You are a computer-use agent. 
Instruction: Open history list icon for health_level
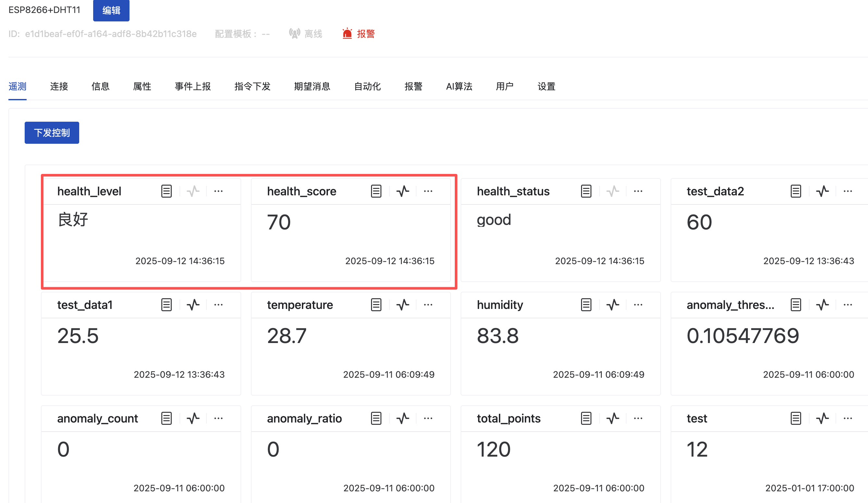tap(167, 191)
